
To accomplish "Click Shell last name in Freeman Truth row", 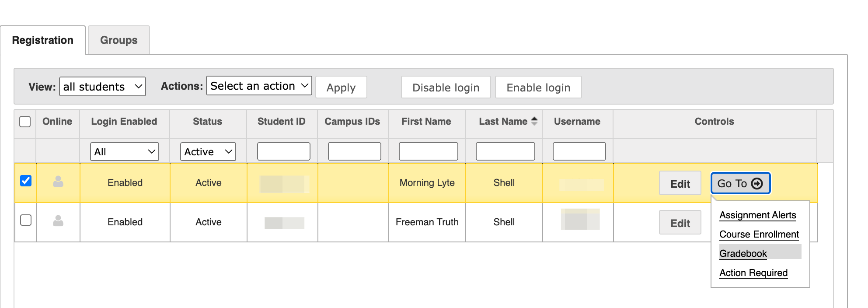I will 504,222.
